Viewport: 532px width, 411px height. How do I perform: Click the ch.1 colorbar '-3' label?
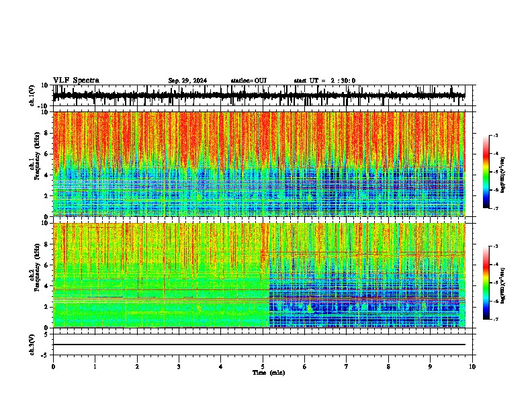495,135
